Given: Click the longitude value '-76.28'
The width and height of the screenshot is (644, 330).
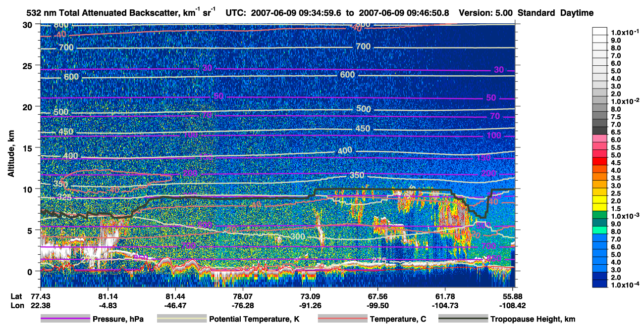Looking at the screenshot, I should coord(243,305).
